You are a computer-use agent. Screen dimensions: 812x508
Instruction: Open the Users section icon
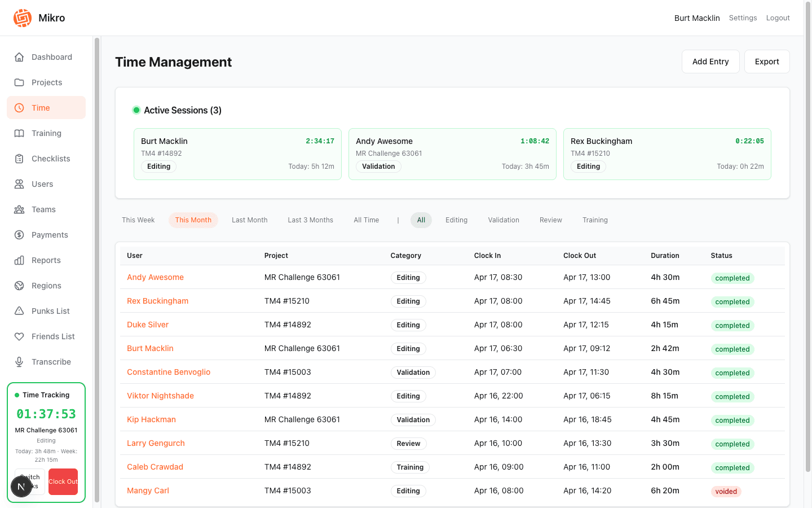(19, 183)
